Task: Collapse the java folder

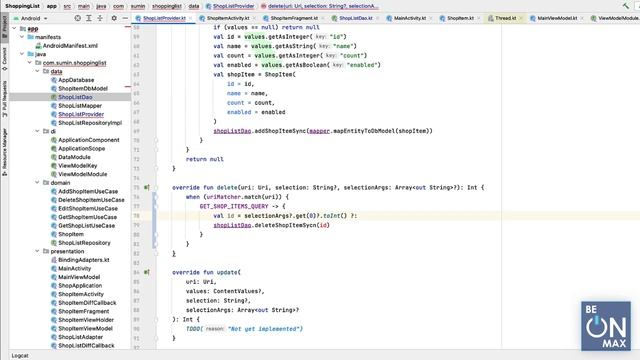Action: coord(22,54)
